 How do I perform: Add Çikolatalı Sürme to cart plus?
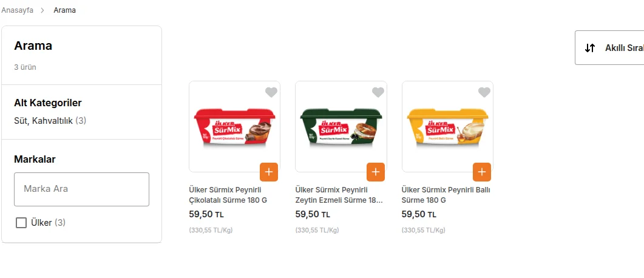(x=269, y=172)
